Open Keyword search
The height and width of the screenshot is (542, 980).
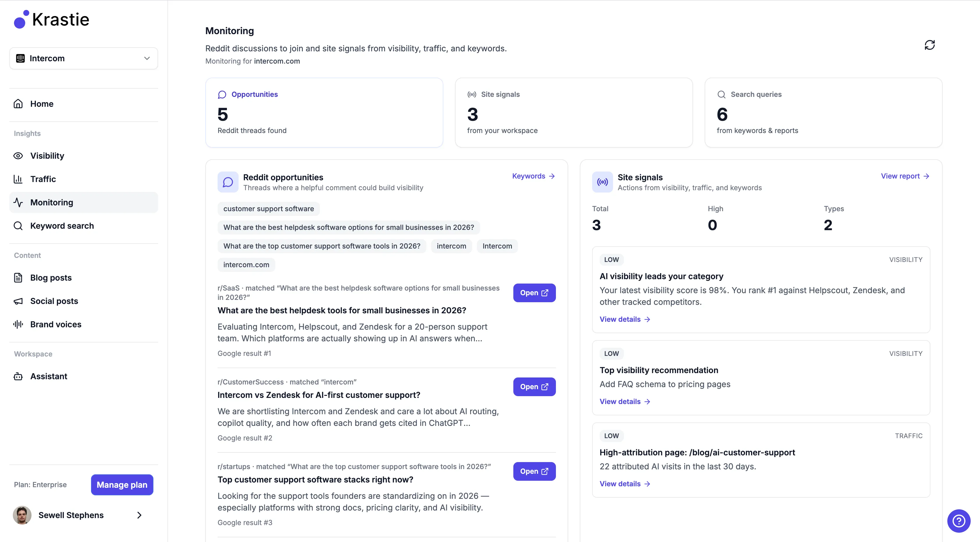tap(84, 226)
